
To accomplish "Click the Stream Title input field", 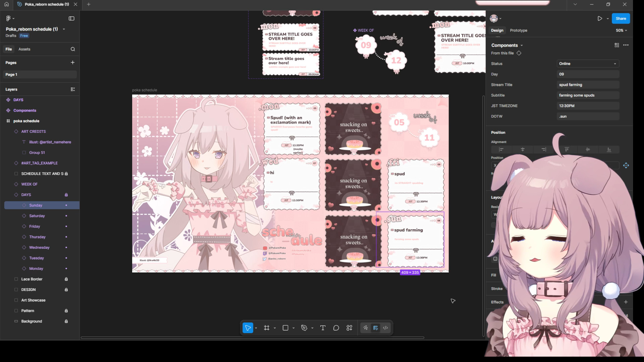I will coord(587,85).
